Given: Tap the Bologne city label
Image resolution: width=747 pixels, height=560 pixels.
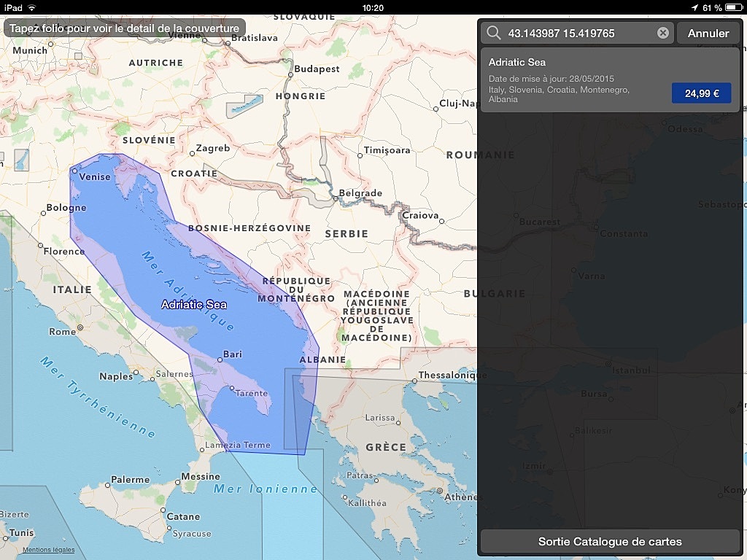Looking at the screenshot, I should tap(66, 208).
